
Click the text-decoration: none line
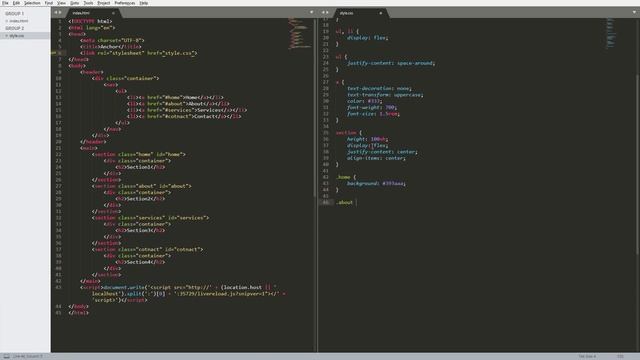click(379, 88)
